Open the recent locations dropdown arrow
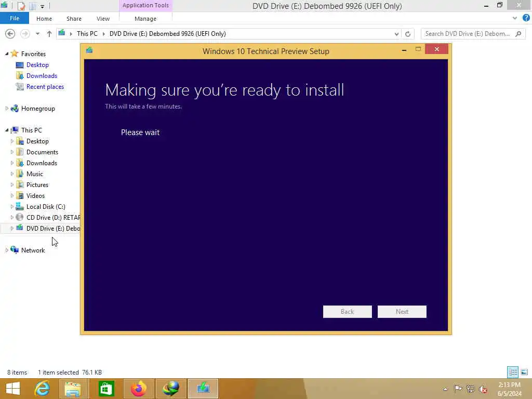This screenshot has width=532, height=399. click(37, 34)
